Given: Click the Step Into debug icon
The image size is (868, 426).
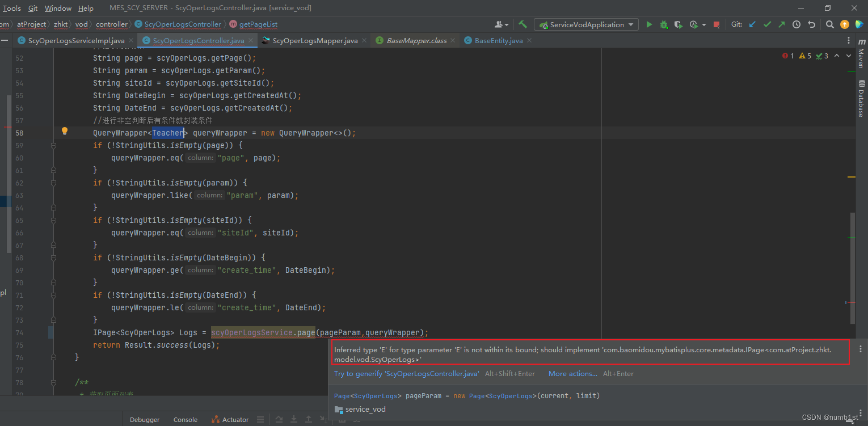Looking at the screenshot, I should pos(294,420).
